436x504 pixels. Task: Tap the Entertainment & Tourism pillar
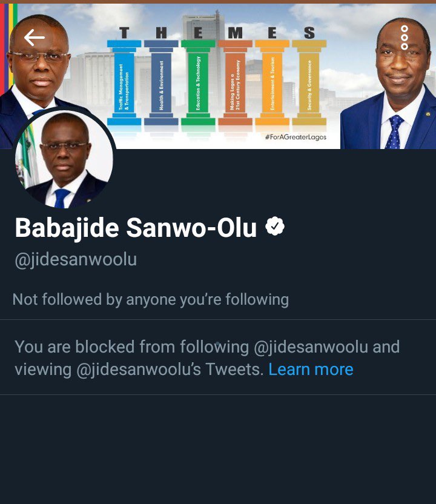[x=272, y=82]
